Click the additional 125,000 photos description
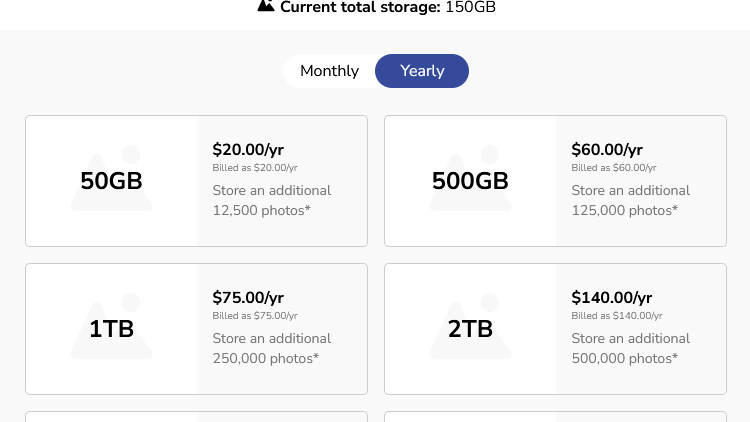This screenshot has width=750, height=422. click(630, 200)
